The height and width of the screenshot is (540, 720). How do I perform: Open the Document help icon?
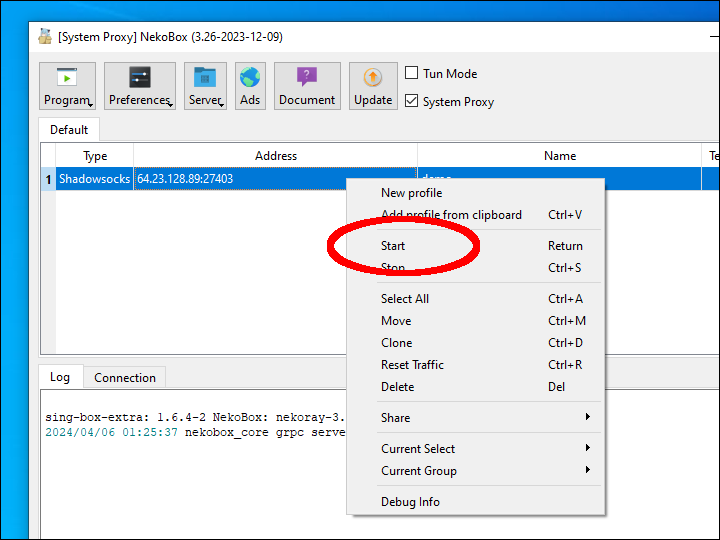point(307,86)
